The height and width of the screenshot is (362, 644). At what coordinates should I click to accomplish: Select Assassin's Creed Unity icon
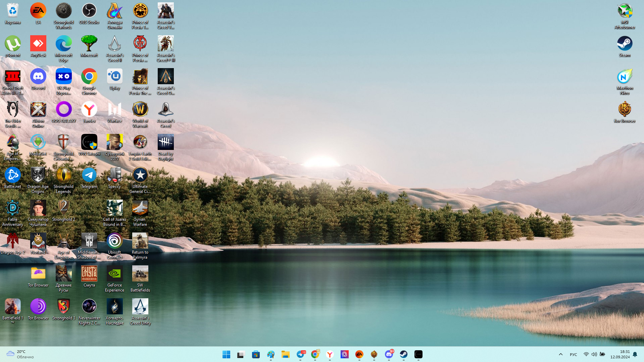pyautogui.click(x=140, y=312)
